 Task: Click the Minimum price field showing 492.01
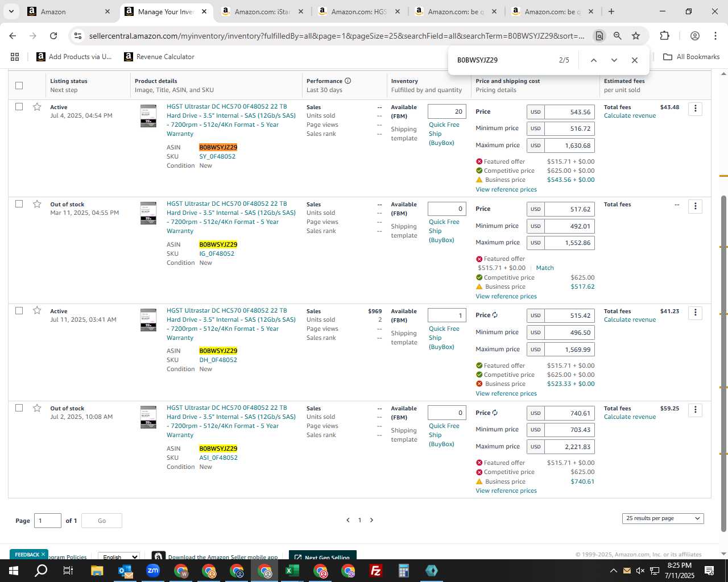(569, 226)
